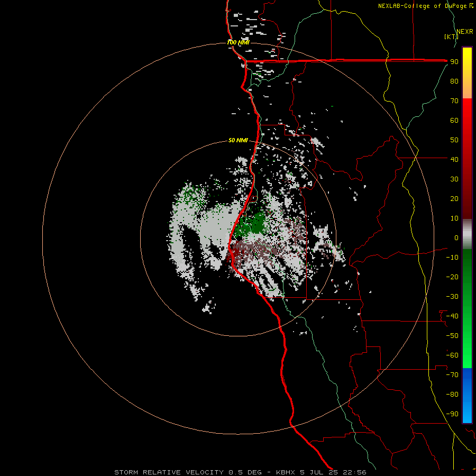Click the 50 NMI range ring label
The image size is (476, 476).
238,140
